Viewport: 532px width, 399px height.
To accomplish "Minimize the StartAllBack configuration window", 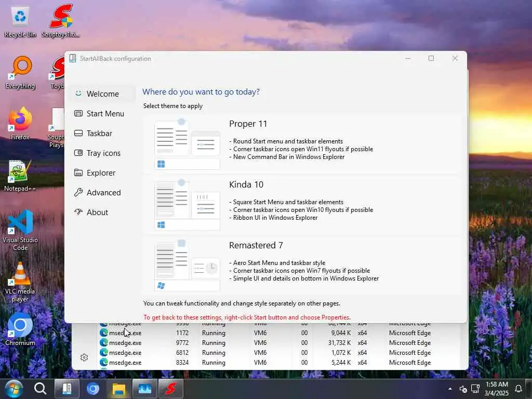I will [408, 58].
